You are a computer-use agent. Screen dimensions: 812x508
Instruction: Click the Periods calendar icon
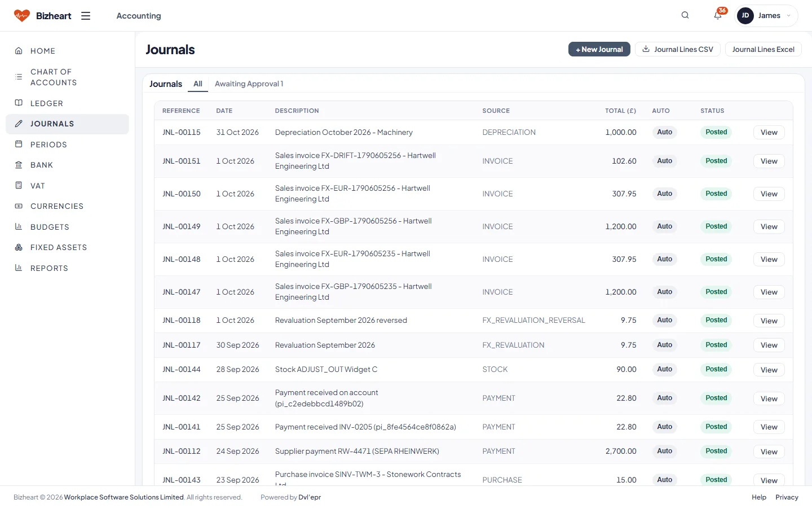[19, 144]
